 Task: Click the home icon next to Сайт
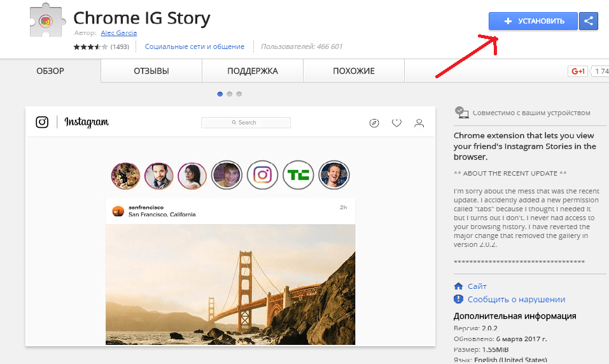[458, 286]
